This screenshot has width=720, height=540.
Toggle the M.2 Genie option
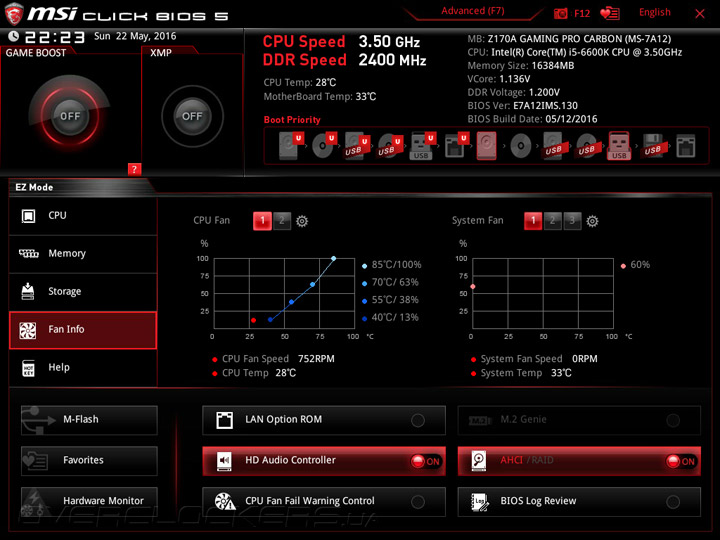(579, 420)
